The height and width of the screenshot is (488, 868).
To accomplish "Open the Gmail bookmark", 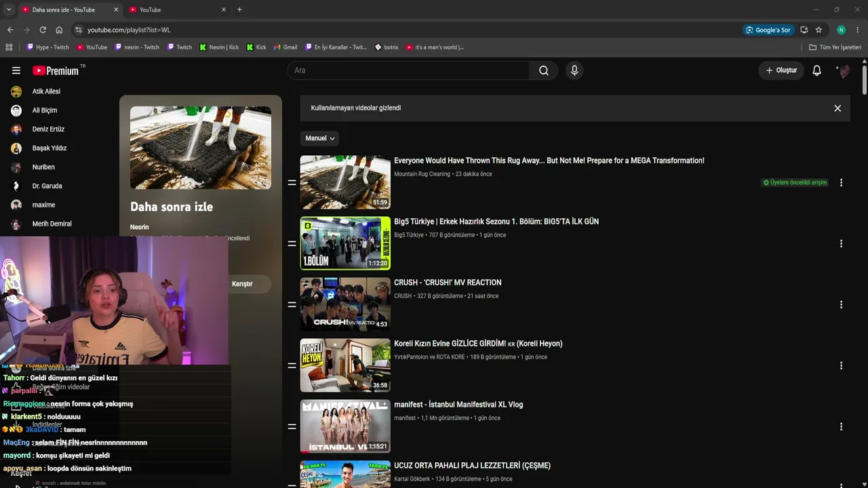I will pyautogui.click(x=285, y=47).
